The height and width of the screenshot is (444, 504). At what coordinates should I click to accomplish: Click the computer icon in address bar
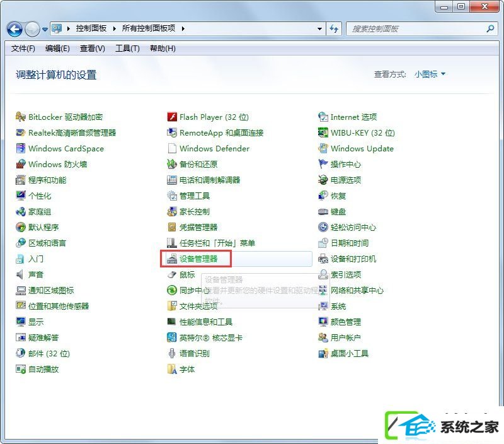[x=57, y=28]
